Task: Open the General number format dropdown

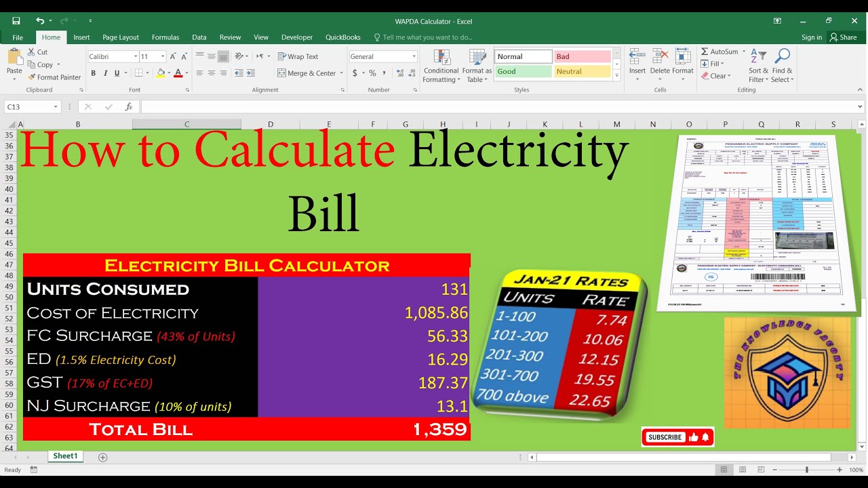Action: (414, 57)
